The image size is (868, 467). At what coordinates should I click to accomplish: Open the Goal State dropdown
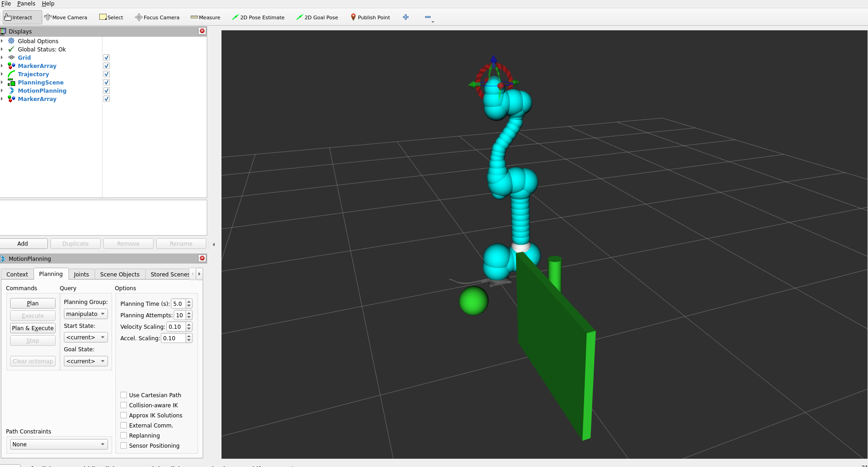pyautogui.click(x=85, y=361)
